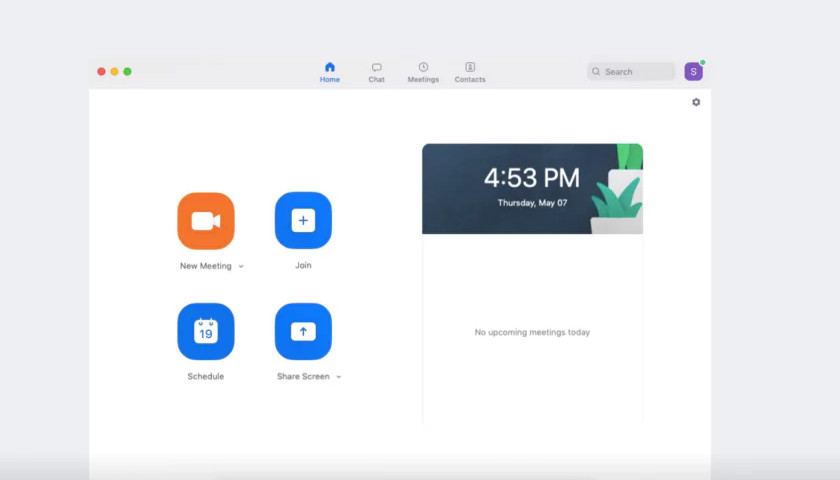Click the blue Join plus icon
Image resolution: width=840 pixels, height=480 pixels.
pyautogui.click(x=303, y=220)
